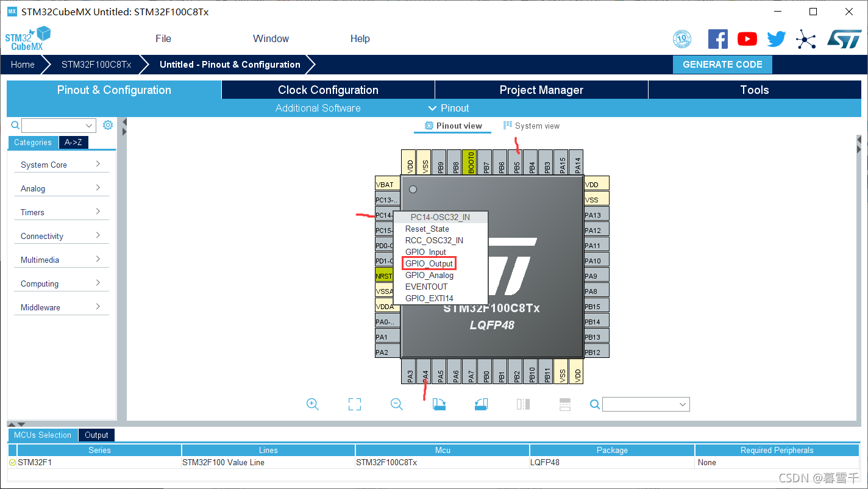The height and width of the screenshot is (489, 868).
Task: Open the Twitter icon in the header
Action: tap(777, 39)
